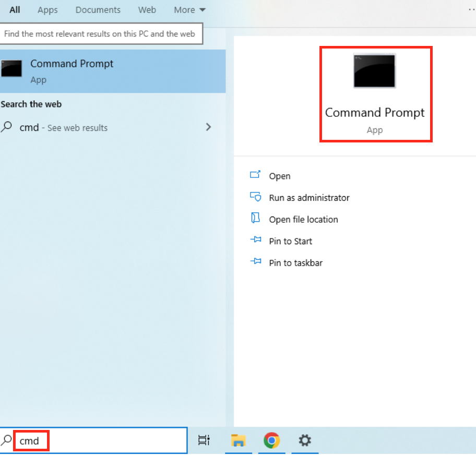Click the taskbar search box containing cmd
The width and height of the screenshot is (476, 455).
[93, 440]
